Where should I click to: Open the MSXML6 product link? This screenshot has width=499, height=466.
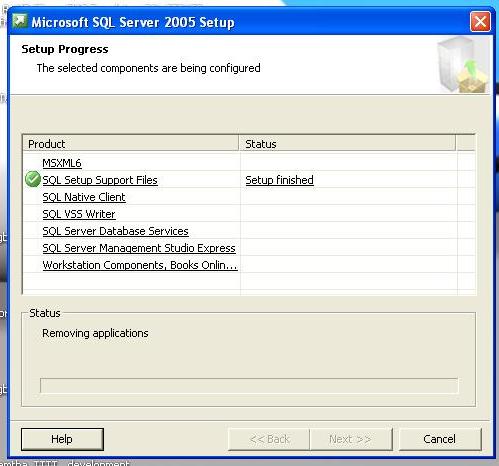62,163
